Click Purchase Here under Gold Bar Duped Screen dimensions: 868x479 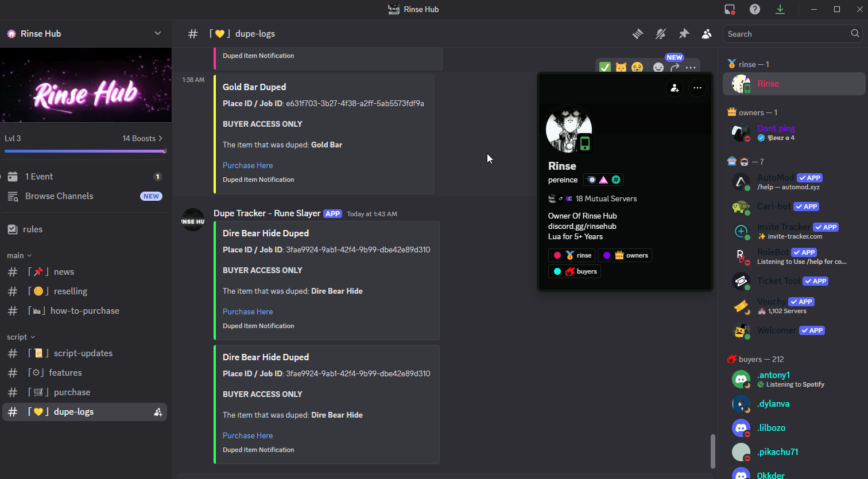tap(247, 165)
